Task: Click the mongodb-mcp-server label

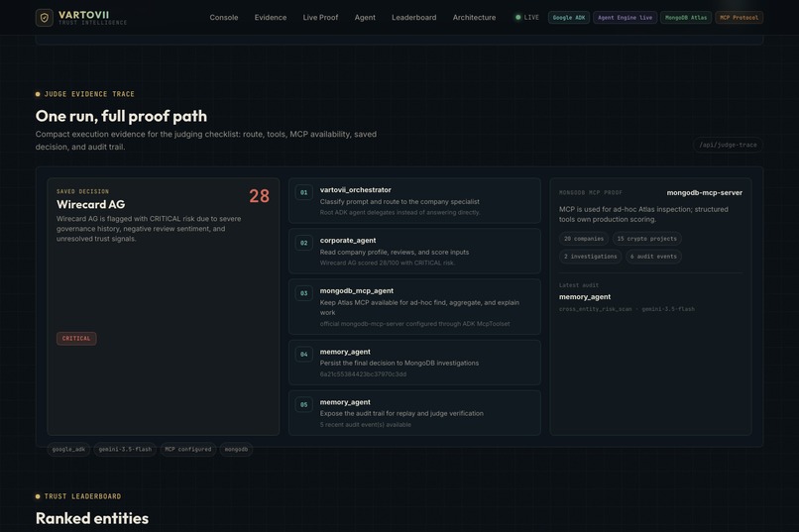Action: coord(704,192)
